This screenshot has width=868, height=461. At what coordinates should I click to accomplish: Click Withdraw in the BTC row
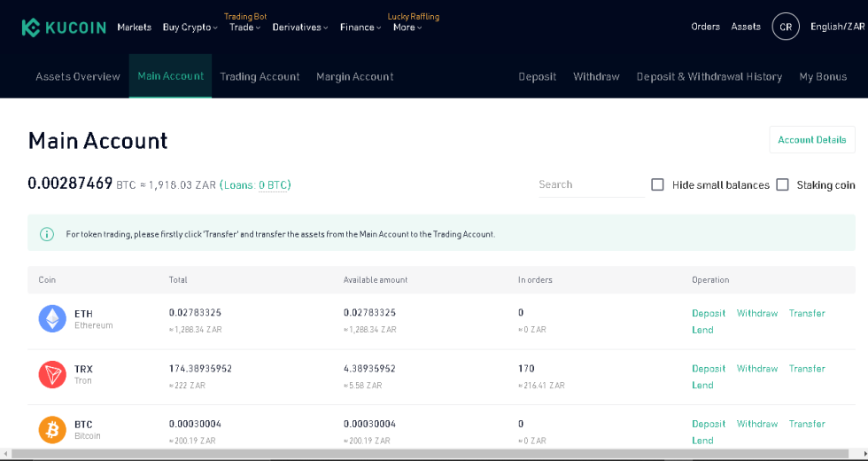pyautogui.click(x=757, y=424)
